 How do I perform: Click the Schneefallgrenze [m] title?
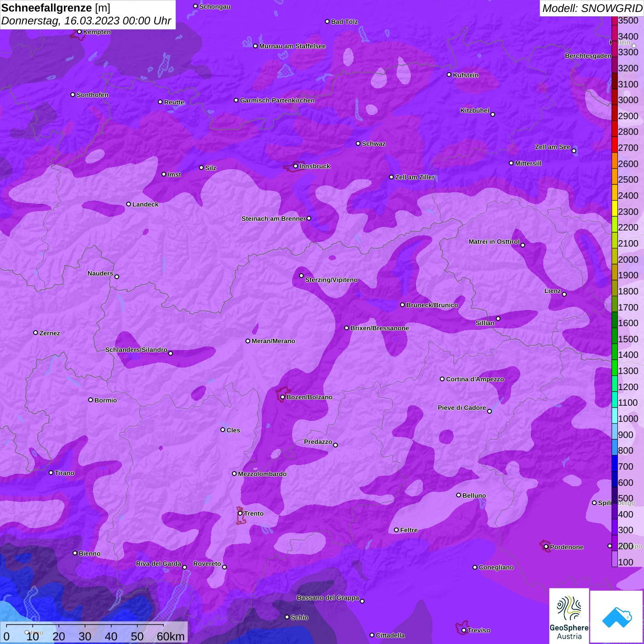pos(56,8)
